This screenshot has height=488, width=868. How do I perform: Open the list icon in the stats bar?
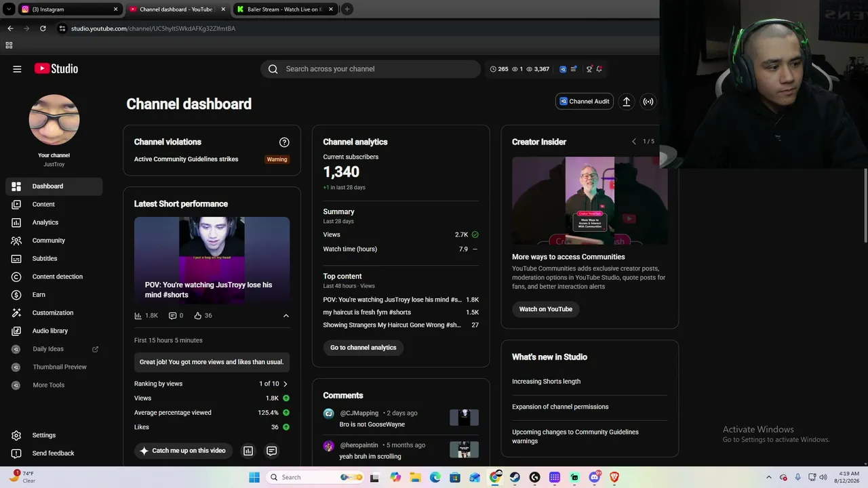tap(574, 68)
